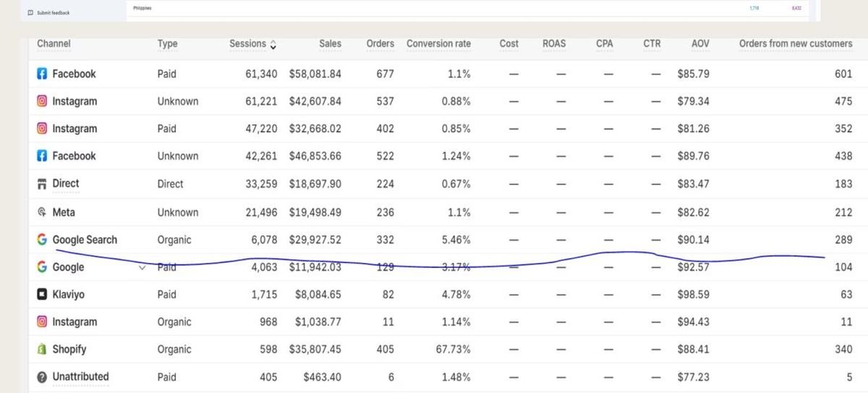
Task: Open the Direct channel name
Action: 66,183
